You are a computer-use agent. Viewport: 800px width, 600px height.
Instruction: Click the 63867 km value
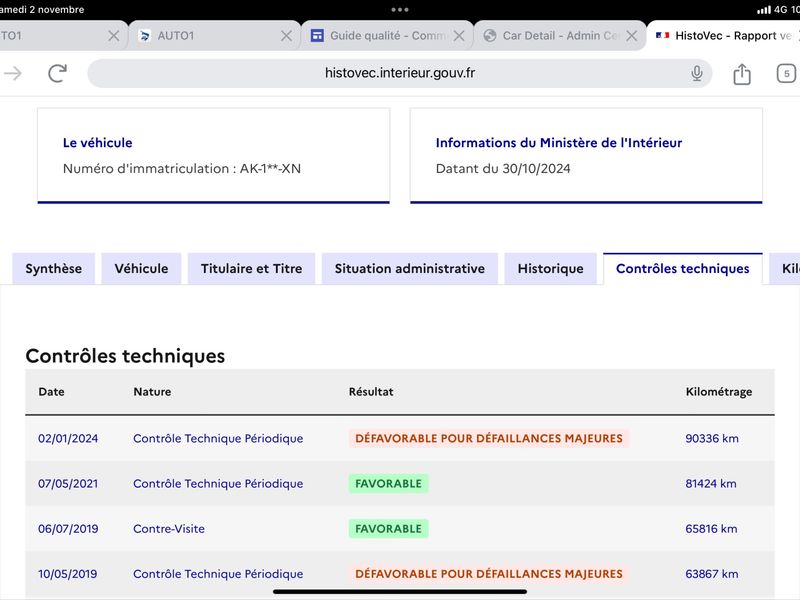coord(712,574)
